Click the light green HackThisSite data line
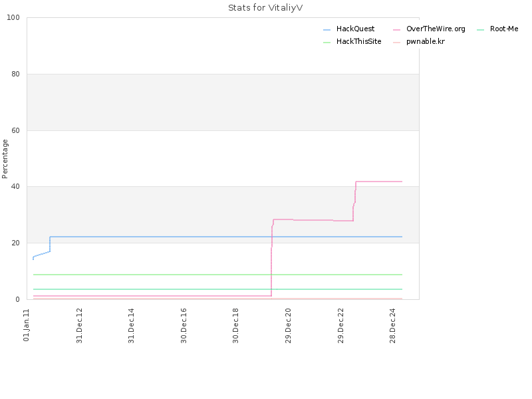532x399 pixels. (217, 275)
